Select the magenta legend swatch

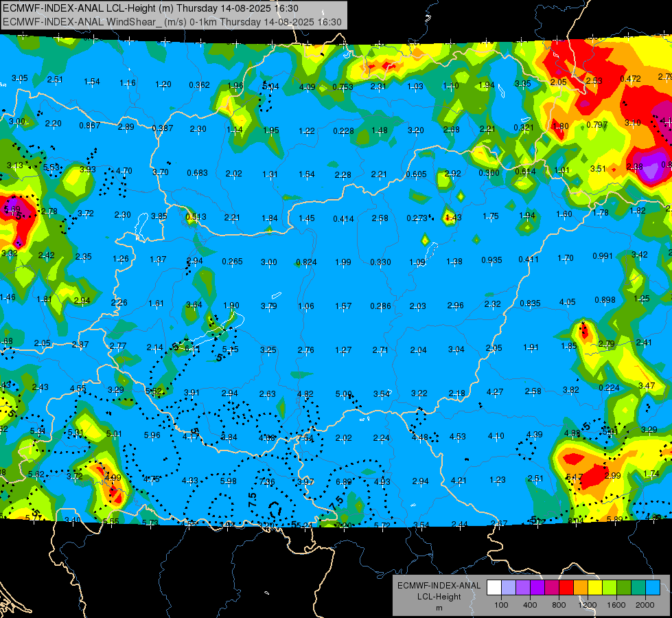[x=552, y=588]
